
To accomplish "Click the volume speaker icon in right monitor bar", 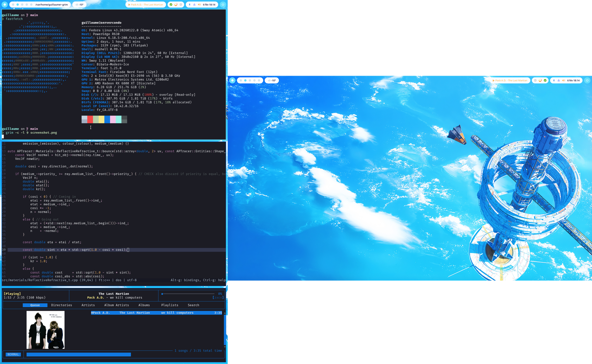I will point(563,80).
